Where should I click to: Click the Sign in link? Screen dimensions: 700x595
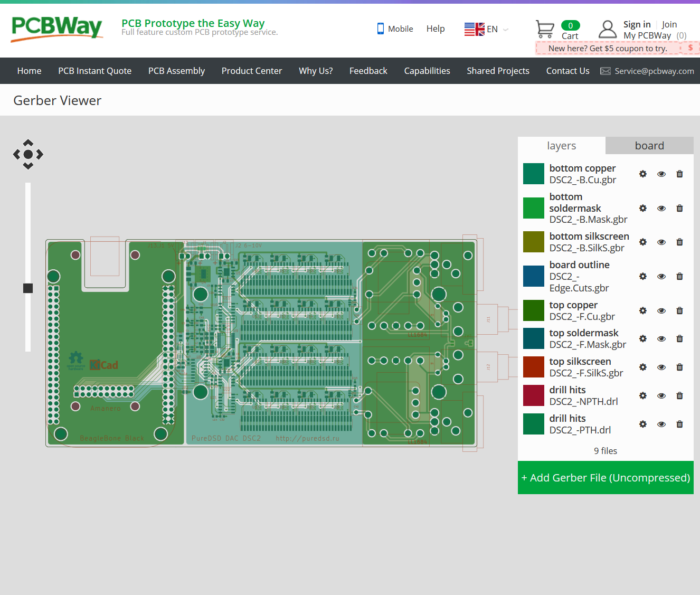click(637, 24)
